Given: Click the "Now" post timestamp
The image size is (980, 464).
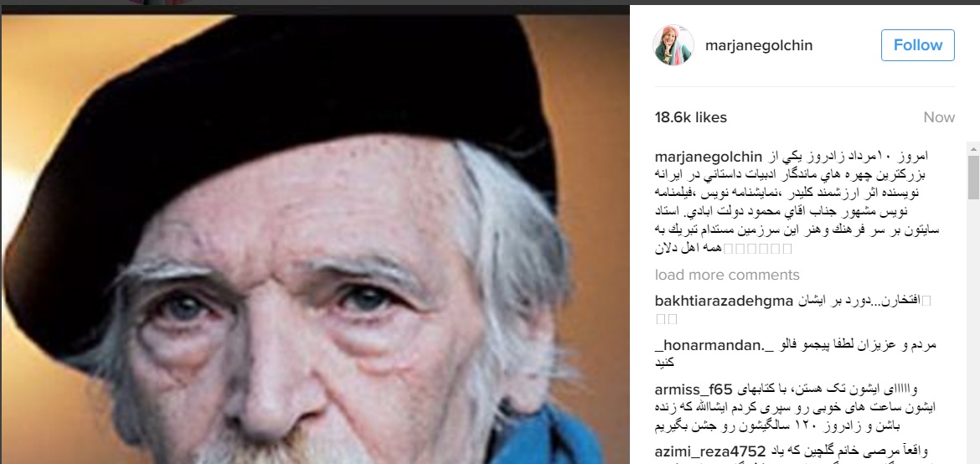Looking at the screenshot, I should point(939,117).
